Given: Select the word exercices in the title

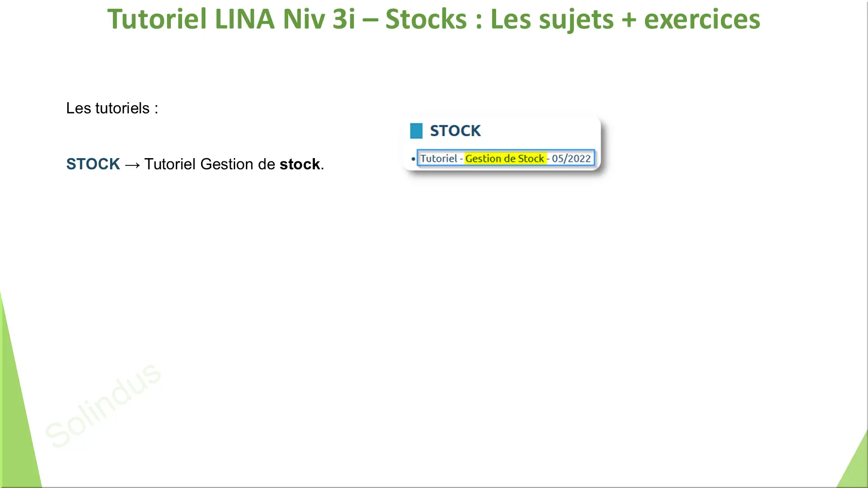Looking at the screenshot, I should (702, 19).
